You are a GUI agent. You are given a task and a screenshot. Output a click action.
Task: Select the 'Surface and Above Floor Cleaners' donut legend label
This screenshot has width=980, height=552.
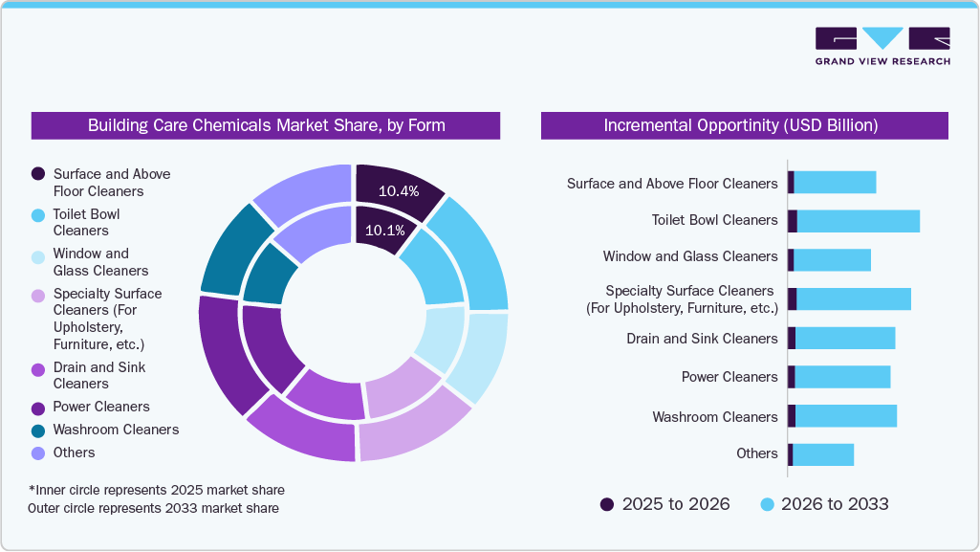[112, 183]
